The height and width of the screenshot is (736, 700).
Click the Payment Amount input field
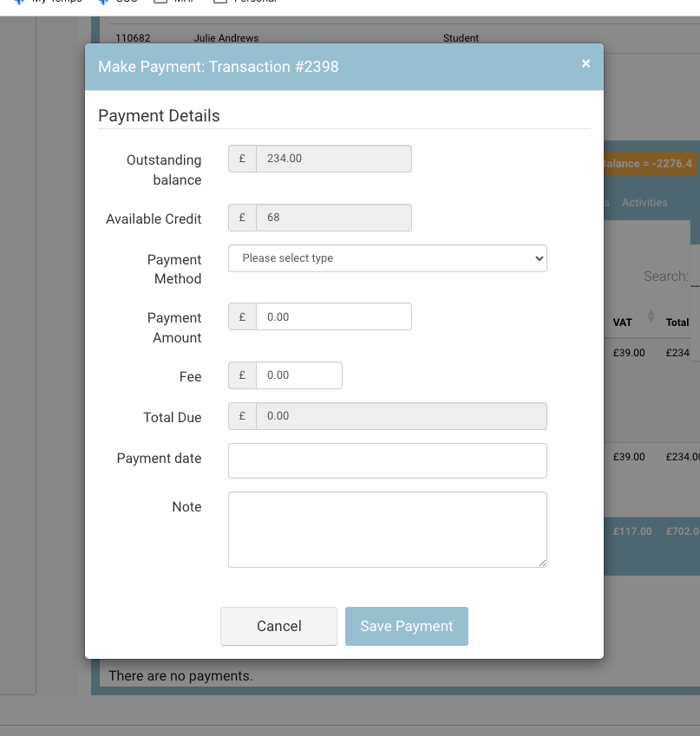click(333, 317)
